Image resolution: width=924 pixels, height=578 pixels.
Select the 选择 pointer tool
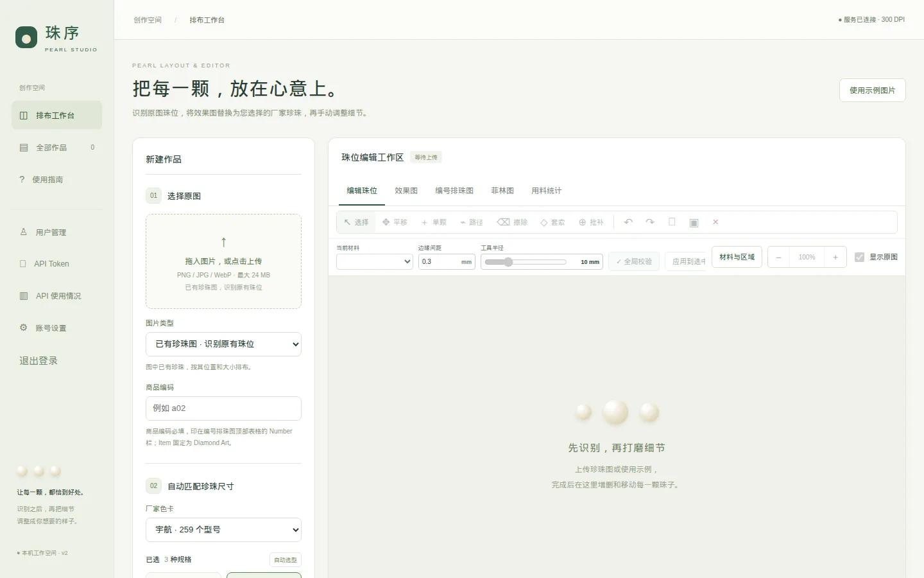[x=356, y=222]
